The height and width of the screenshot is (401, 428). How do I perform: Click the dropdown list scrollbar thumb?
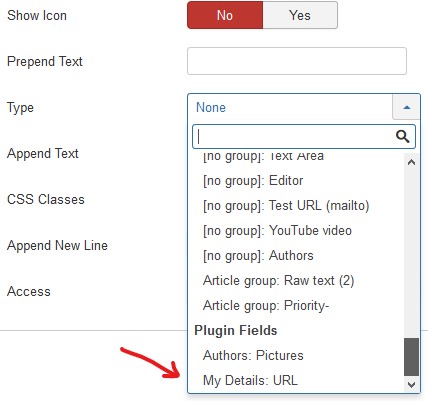point(411,357)
